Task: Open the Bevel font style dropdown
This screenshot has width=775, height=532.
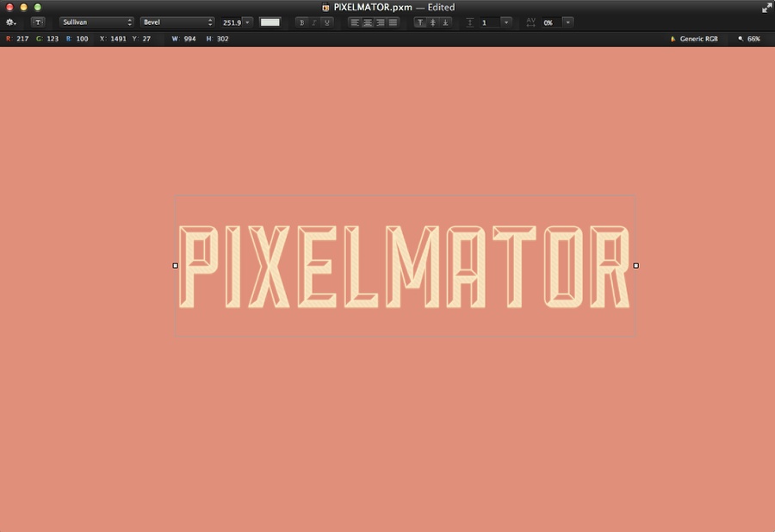Action: (177, 22)
